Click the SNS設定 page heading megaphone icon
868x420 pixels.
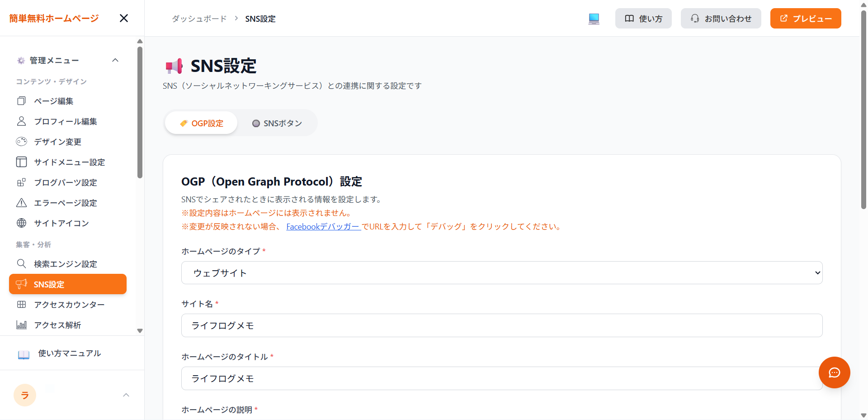coord(174,67)
